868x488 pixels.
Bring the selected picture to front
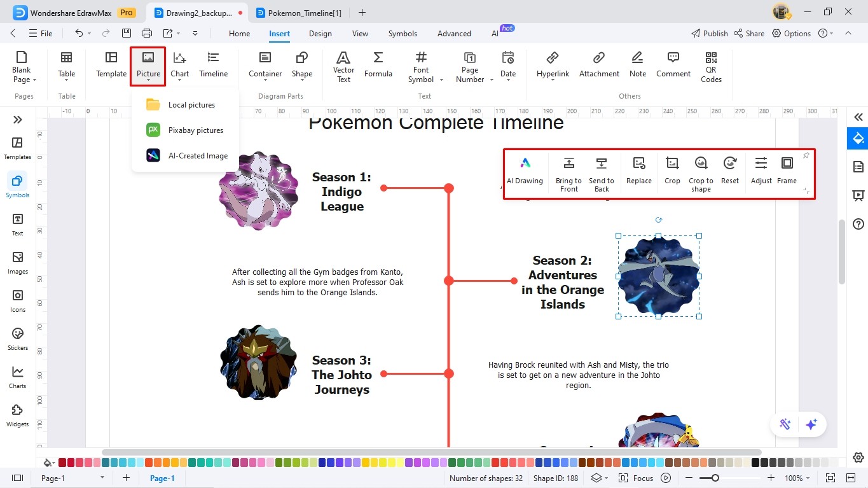568,174
